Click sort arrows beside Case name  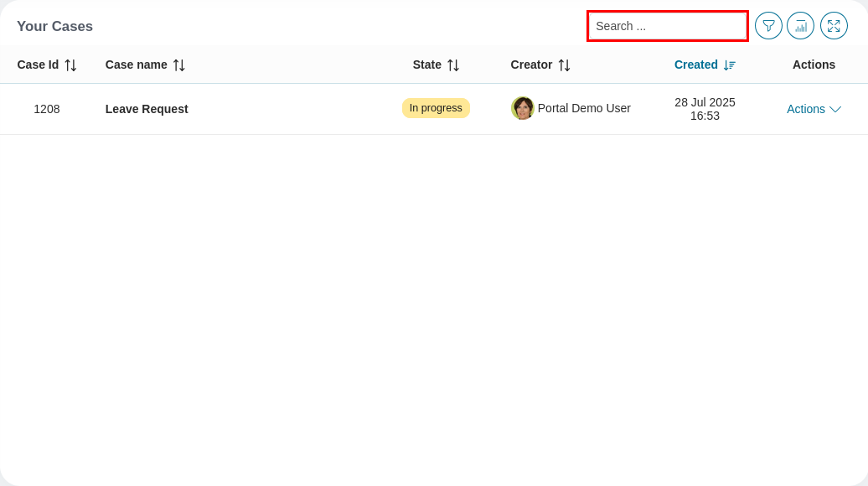tap(179, 65)
